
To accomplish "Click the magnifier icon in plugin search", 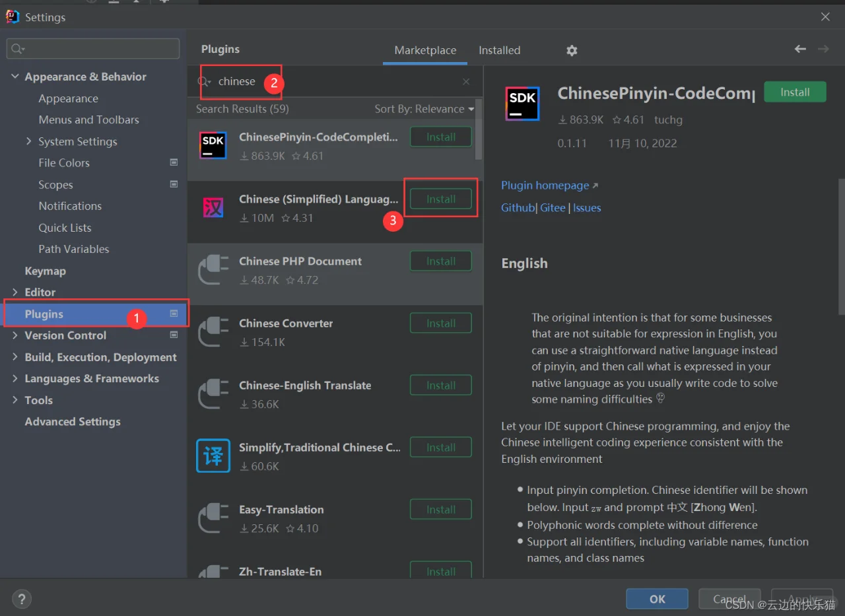I will point(204,81).
